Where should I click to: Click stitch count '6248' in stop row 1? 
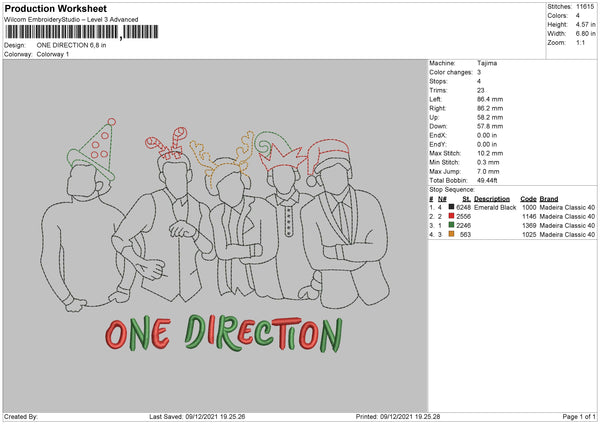463,207
